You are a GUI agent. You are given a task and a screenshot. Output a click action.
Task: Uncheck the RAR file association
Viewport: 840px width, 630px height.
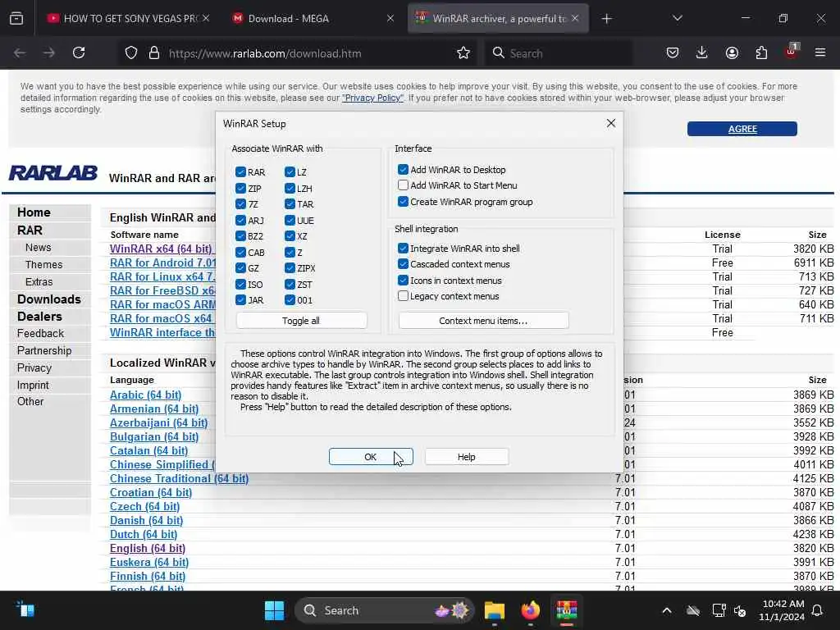[240, 172]
